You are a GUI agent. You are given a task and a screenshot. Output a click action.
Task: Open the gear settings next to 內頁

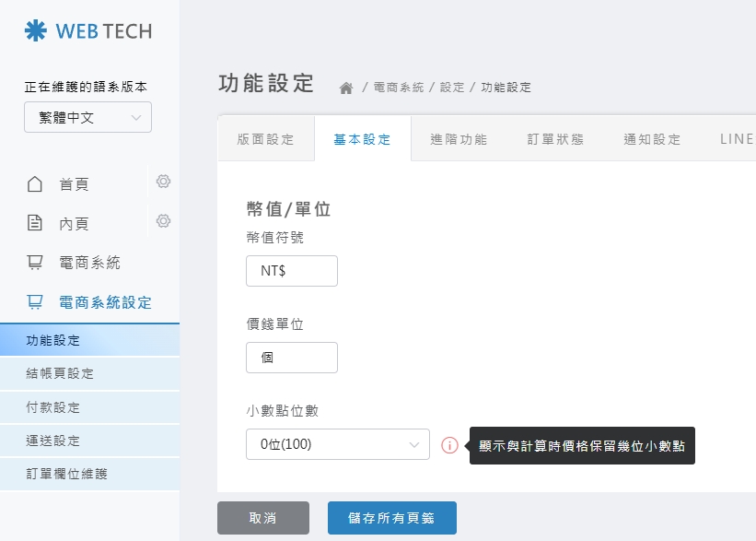point(163,221)
